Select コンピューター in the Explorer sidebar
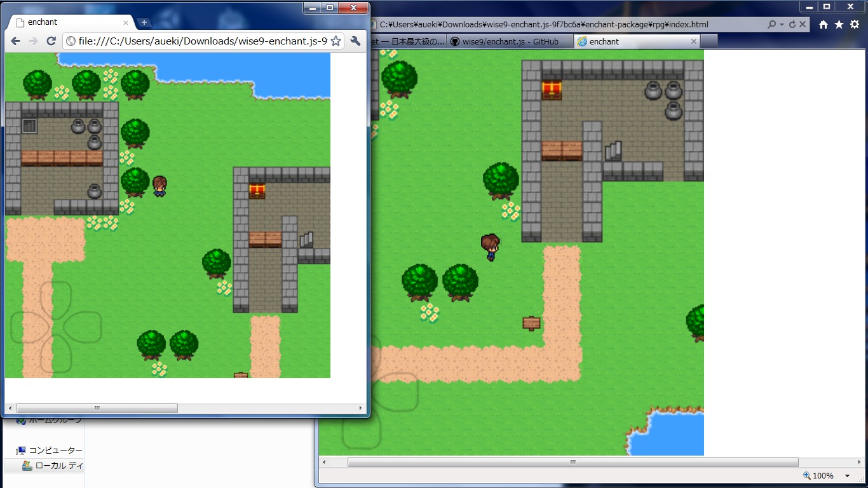The image size is (868, 488). pos(50,451)
